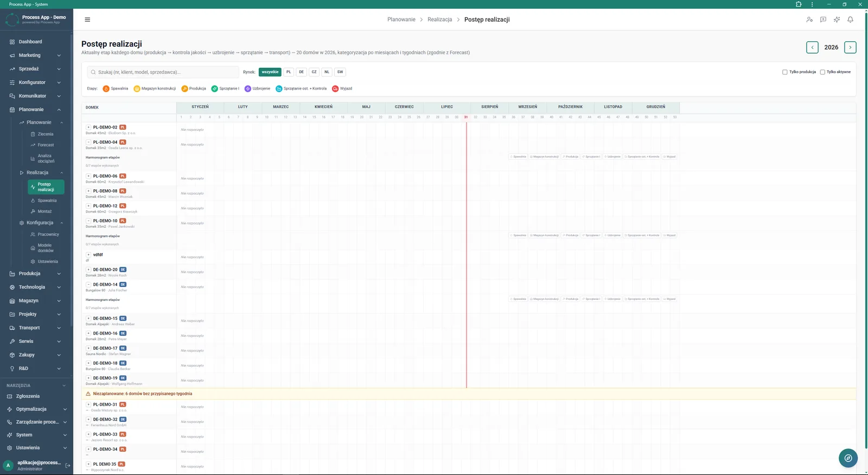Open Serwis menu in sidebar
Image resolution: width=868 pixels, height=475 pixels.
[36, 341]
